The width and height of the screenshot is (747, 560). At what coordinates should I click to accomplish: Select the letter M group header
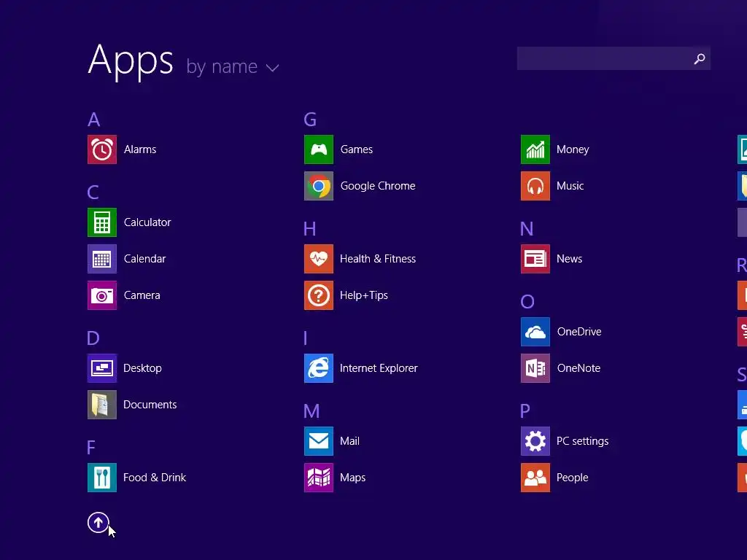(x=311, y=411)
